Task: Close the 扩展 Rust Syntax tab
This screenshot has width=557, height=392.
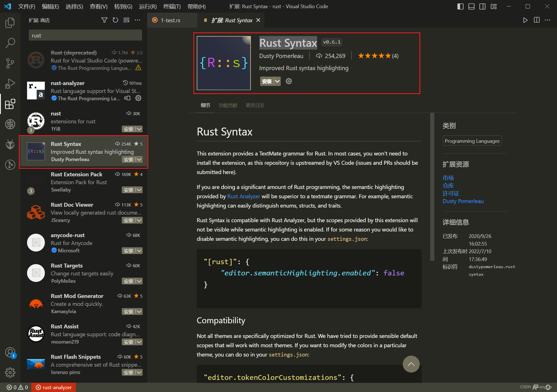Action: (258, 20)
